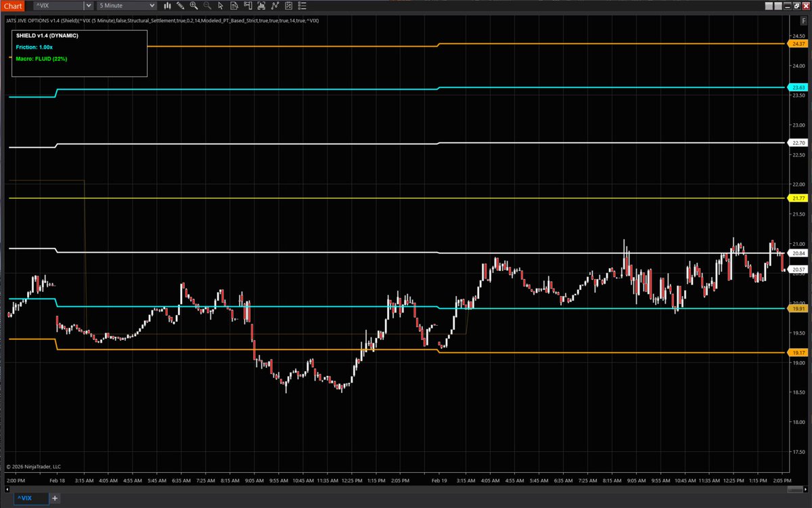Click the Feb 18 date label
Viewport: 812px width, 508px height.
coord(58,480)
